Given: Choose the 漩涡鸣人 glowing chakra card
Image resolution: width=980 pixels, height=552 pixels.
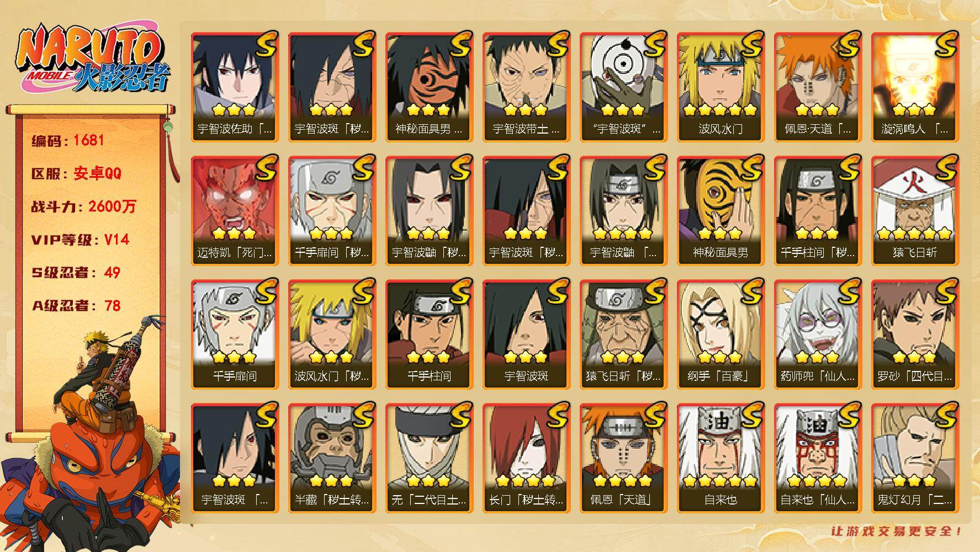Looking at the screenshot, I should 915,87.
